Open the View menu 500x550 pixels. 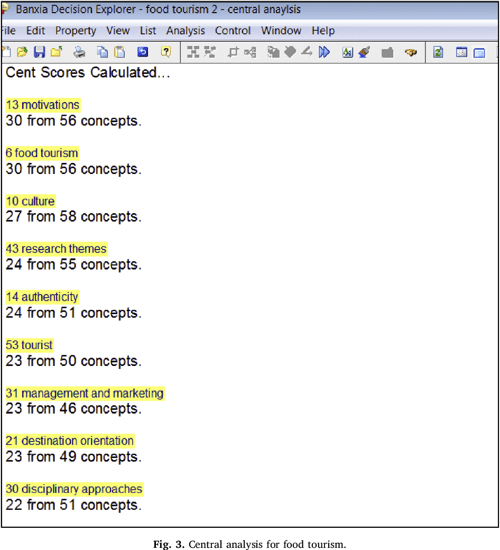click(x=118, y=31)
